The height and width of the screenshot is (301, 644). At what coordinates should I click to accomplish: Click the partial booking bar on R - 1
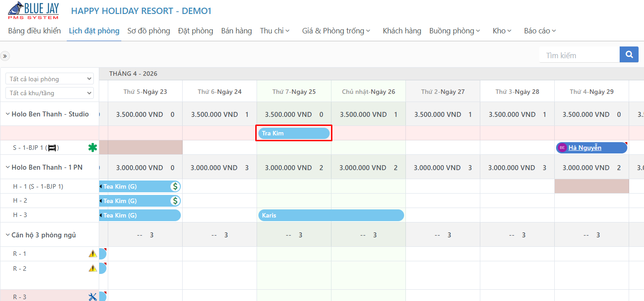click(103, 254)
